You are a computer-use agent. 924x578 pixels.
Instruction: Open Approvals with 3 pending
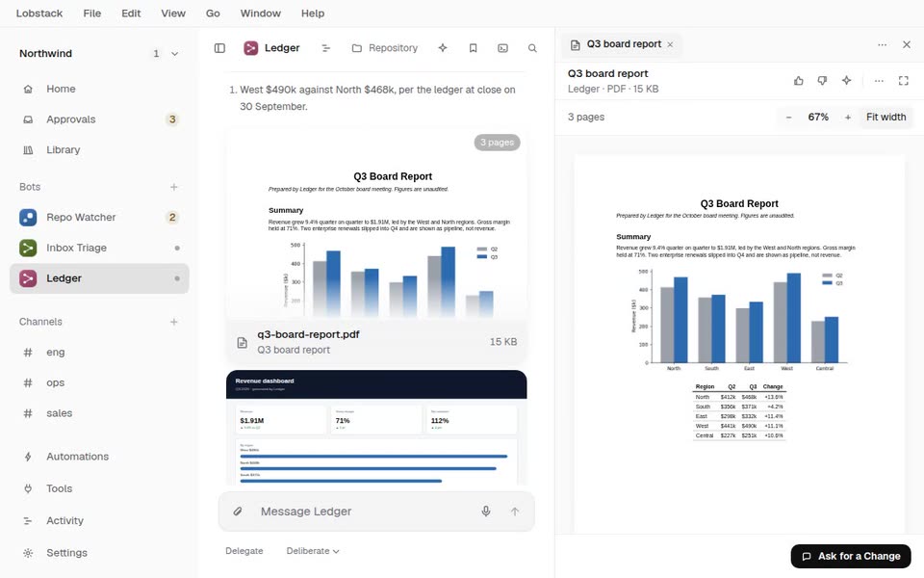point(99,119)
